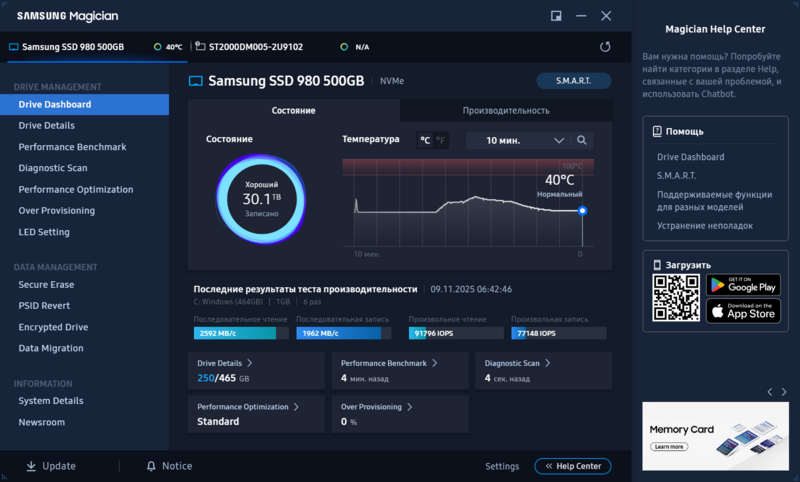The width and height of the screenshot is (800, 482).
Task: Open Notice via the bell icon
Action: (151, 466)
